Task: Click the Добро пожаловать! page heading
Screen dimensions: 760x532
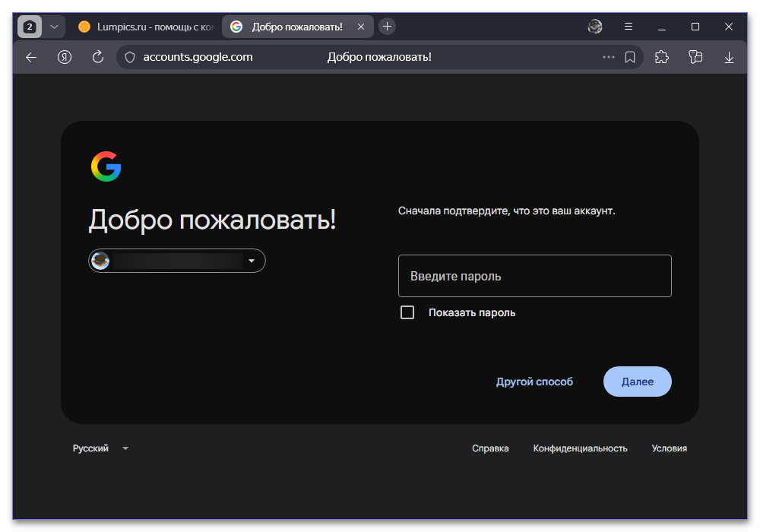Action: pos(212,220)
